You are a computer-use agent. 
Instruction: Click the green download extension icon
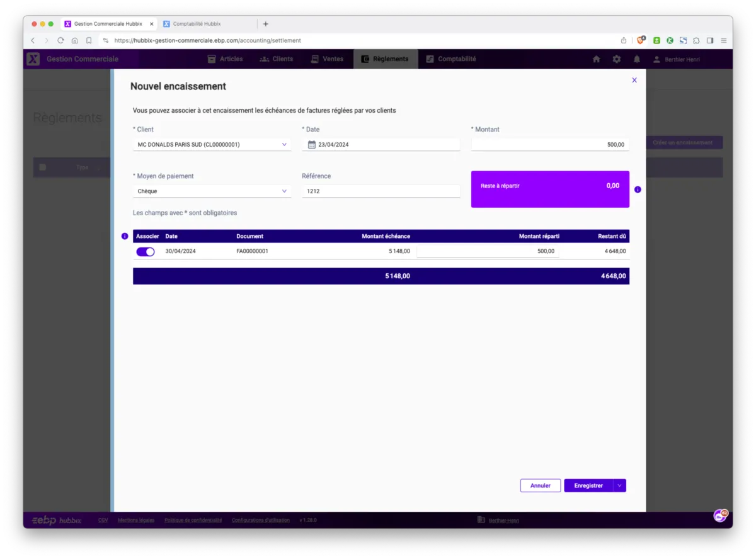point(656,40)
